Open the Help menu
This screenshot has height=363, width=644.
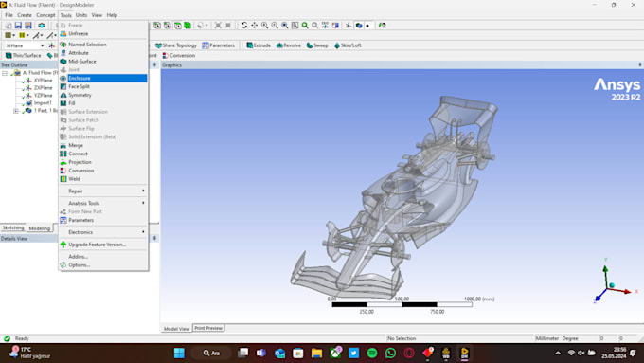coord(112,15)
